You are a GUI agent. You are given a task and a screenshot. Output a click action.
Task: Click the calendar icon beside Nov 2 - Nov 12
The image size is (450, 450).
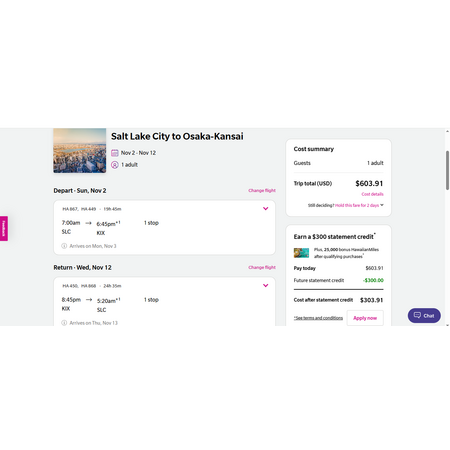[x=115, y=153]
